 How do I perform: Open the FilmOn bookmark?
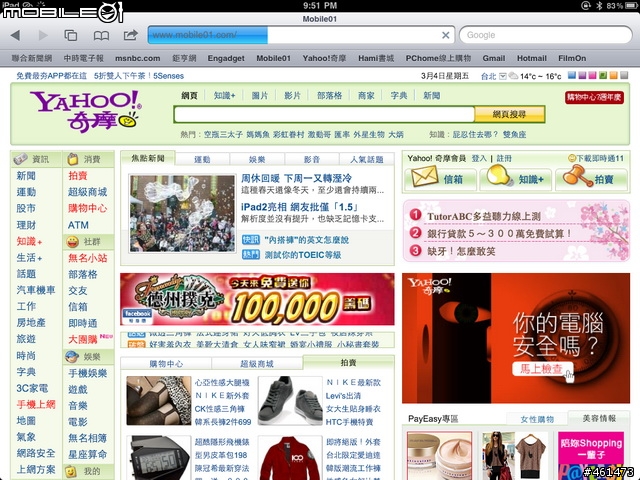click(x=572, y=58)
